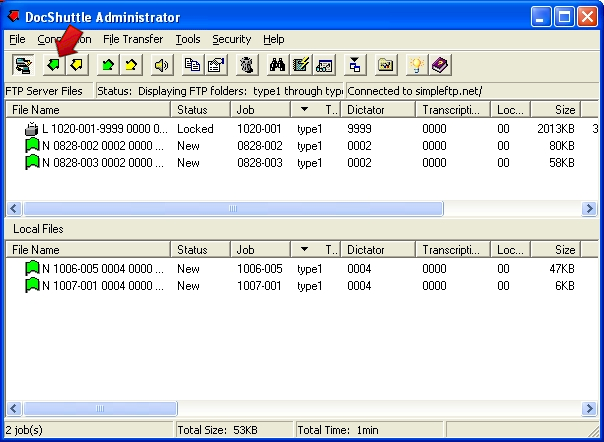Click the green flag of job 1007-001

click(x=32, y=286)
